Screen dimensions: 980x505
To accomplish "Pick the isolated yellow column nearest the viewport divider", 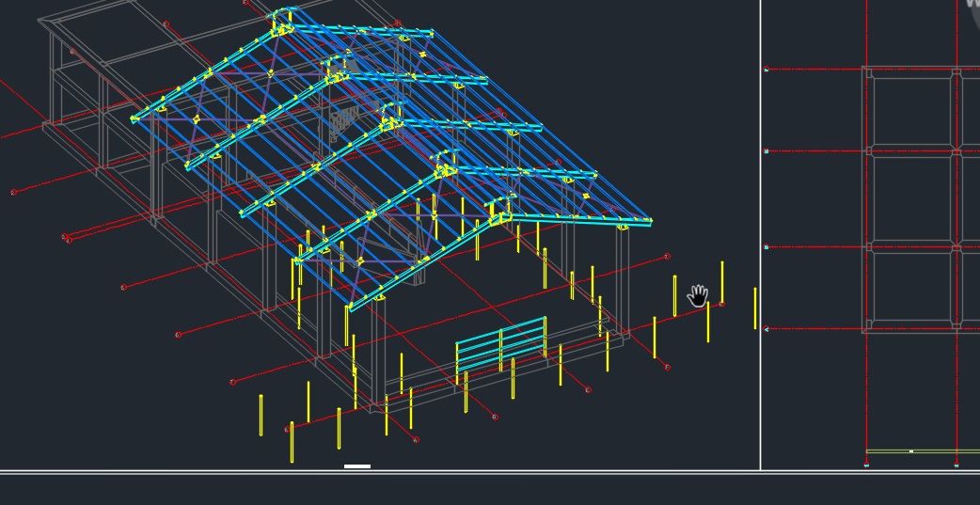I will click(x=755, y=308).
